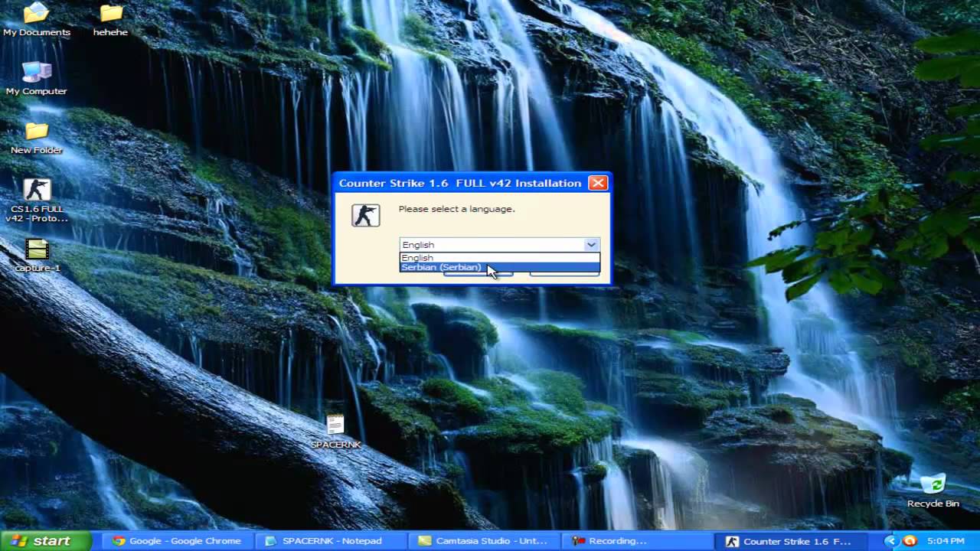Close the Counter Strike installation dialog
The width and height of the screenshot is (980, 551).
pyautogui.click(x=598, y=183)
